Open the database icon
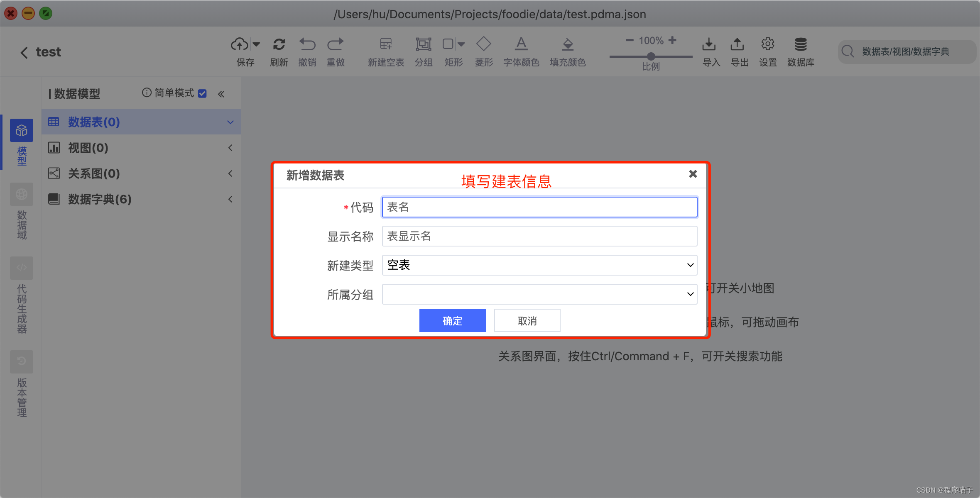The height and width of the screenshot is (498, 980). pyautogui.click(x=801, y=44)
